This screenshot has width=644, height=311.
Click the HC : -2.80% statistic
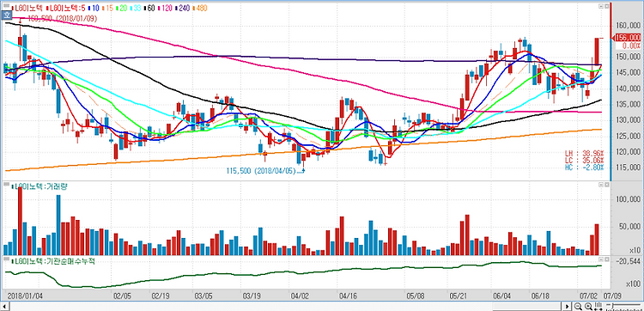585,168
